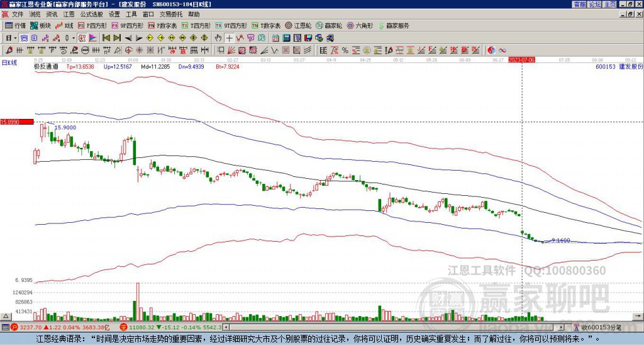Viewport: 644px width, 345px height.
Task: Open the 交易委托 menu
Action: (171, 14)
